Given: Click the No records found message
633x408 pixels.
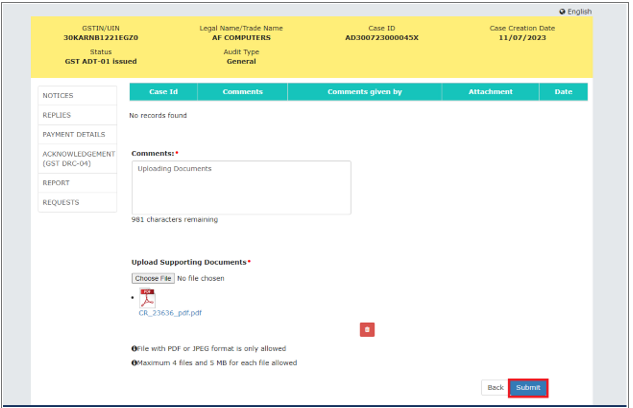Looking at the screenshot, I should [158, 115].
